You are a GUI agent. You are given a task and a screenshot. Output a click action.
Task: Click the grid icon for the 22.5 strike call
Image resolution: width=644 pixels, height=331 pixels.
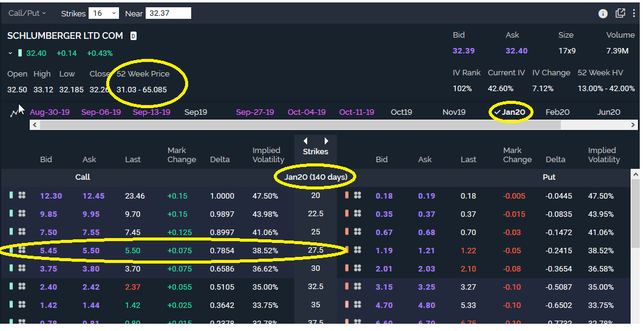click(22, 213)
